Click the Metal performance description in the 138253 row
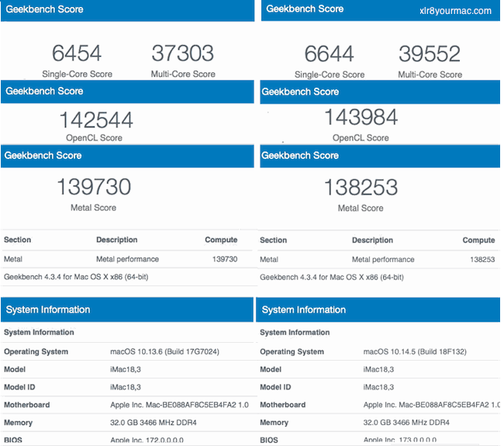504x446 pixels. pos(383,260)
